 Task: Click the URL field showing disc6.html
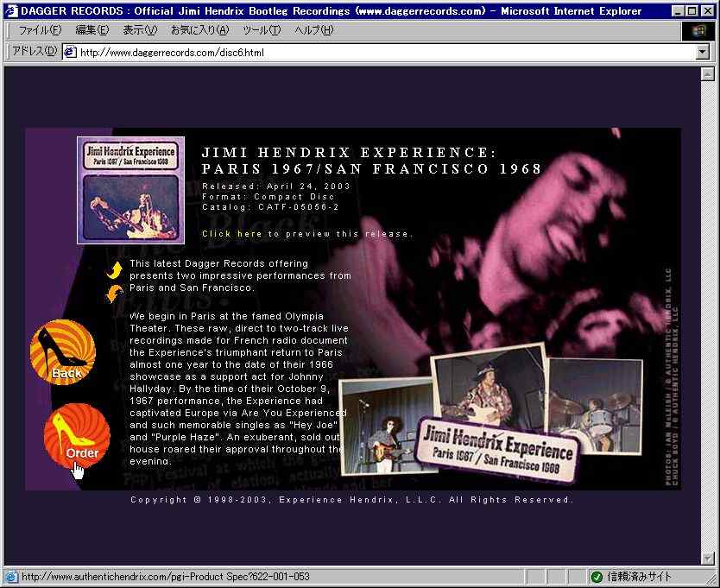pyautogui.click(x=380, y=52)
